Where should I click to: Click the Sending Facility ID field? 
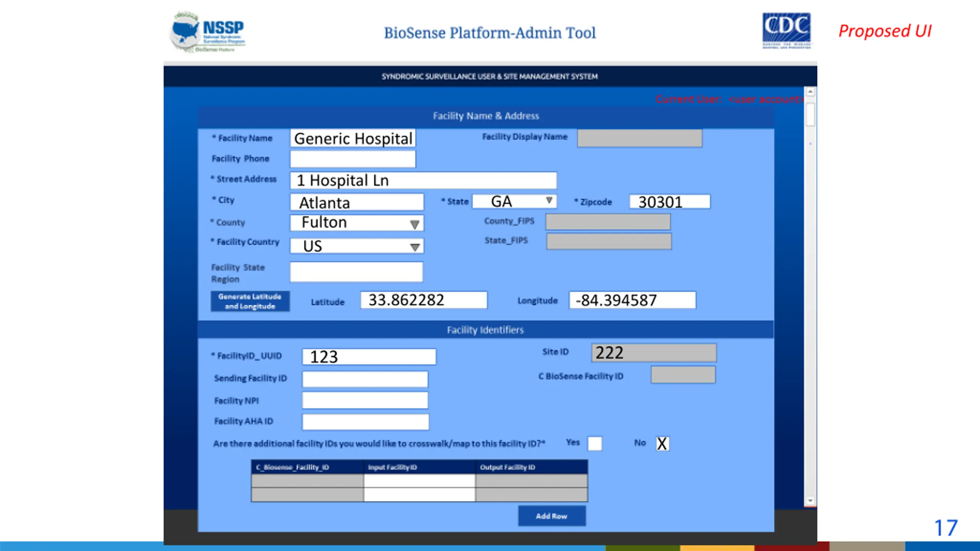[x=365, y=379]
